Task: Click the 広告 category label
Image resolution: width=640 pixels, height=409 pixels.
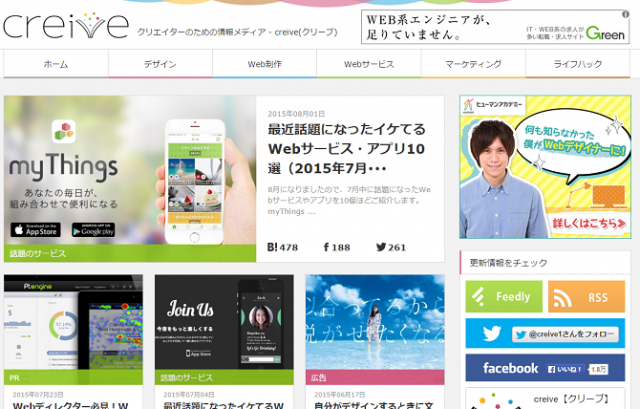Action: (318, 378)
